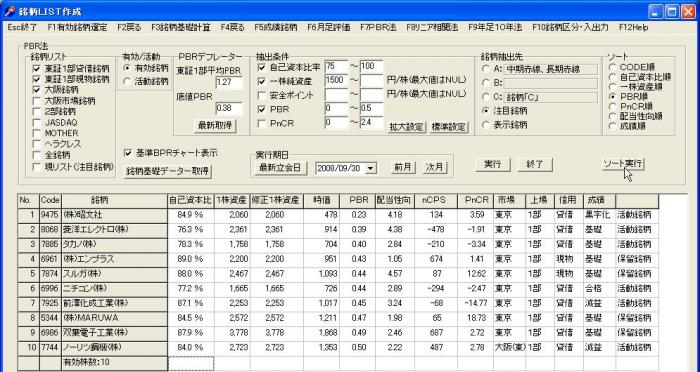
Task: Click code cell 6961
Action: (x=50, y=259)
